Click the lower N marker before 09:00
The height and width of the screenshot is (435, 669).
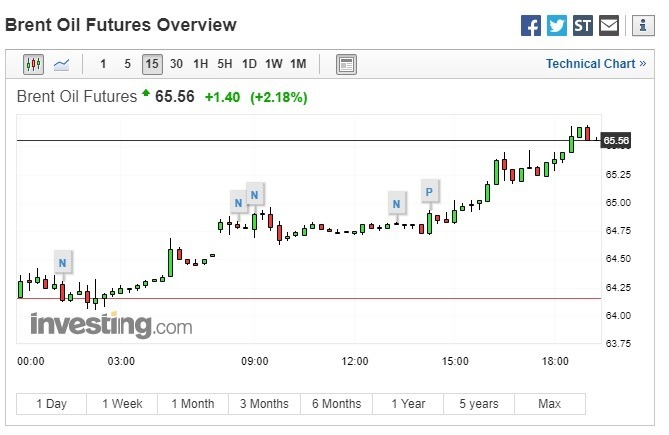pyautogui.click(x=239, y=203)
